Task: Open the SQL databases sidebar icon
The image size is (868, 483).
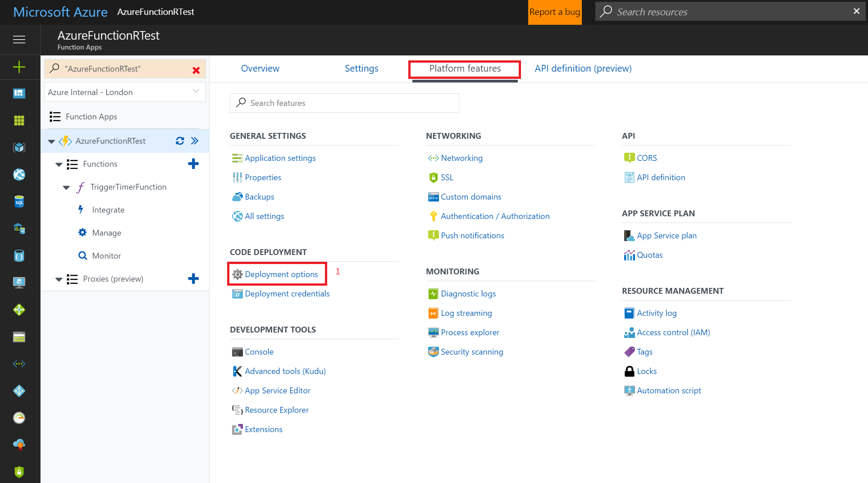Action: 19,201
